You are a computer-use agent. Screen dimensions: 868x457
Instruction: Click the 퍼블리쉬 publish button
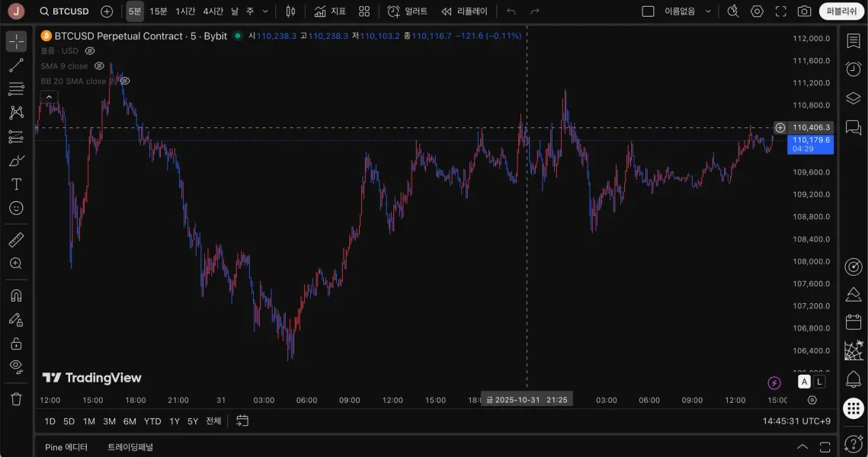click(x=841, y=11)
